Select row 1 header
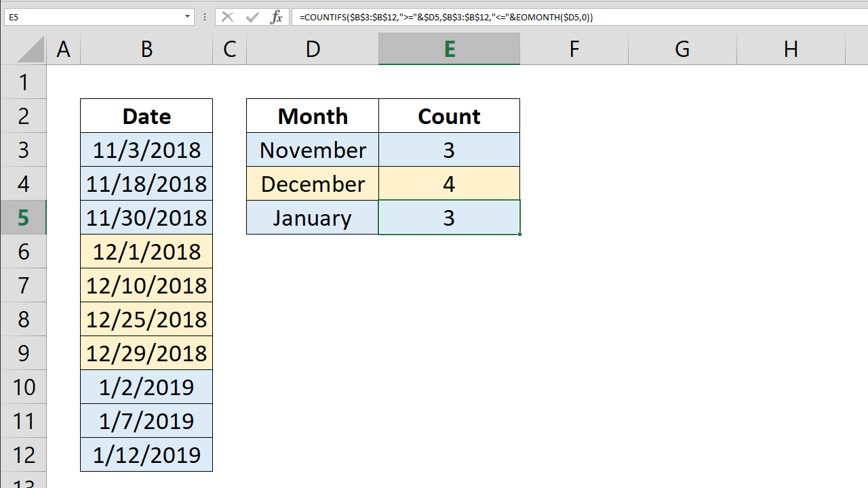Screen dimensions: 868x488 (x=23, y=82)
